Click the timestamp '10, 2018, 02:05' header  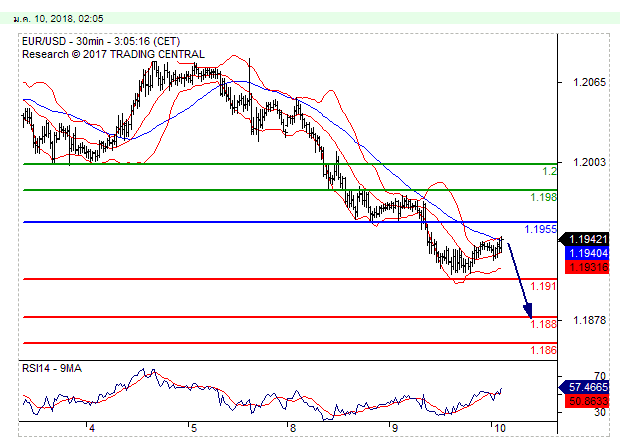pyautogui.click(x=68, y=19)
